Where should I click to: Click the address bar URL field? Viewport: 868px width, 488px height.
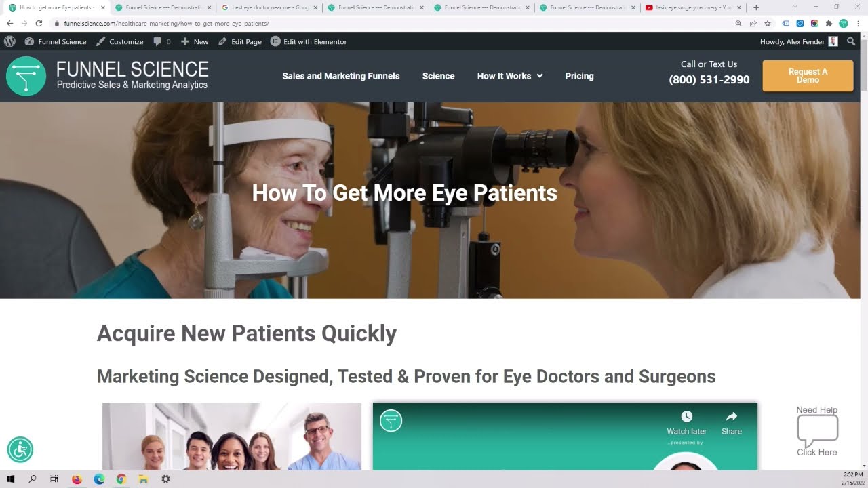393,23
